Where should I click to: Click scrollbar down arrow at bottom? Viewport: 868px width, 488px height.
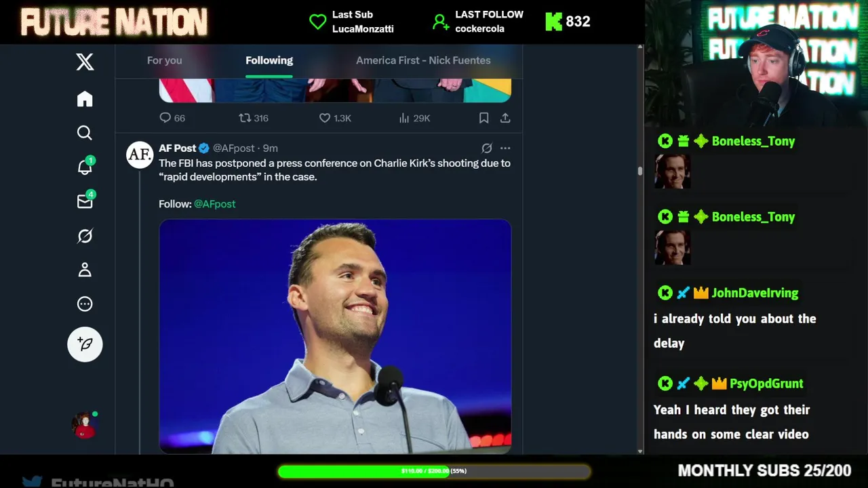coord(639,451)
